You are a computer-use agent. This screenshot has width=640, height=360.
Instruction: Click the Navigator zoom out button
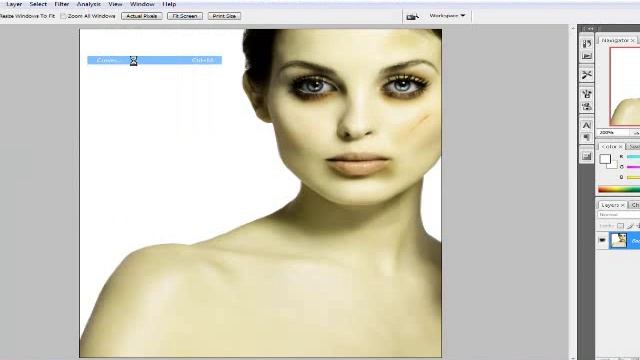[x=636, y=133]
